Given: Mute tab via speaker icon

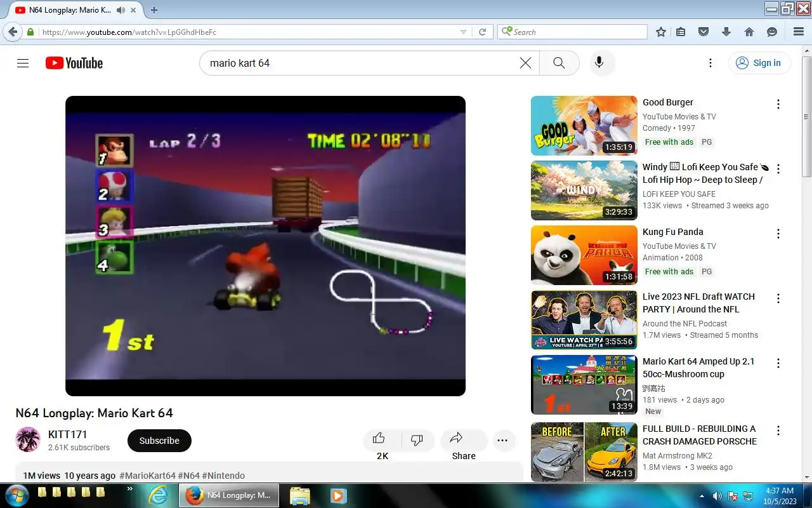Looking at the screenshot, I should (x=121, y=10).
